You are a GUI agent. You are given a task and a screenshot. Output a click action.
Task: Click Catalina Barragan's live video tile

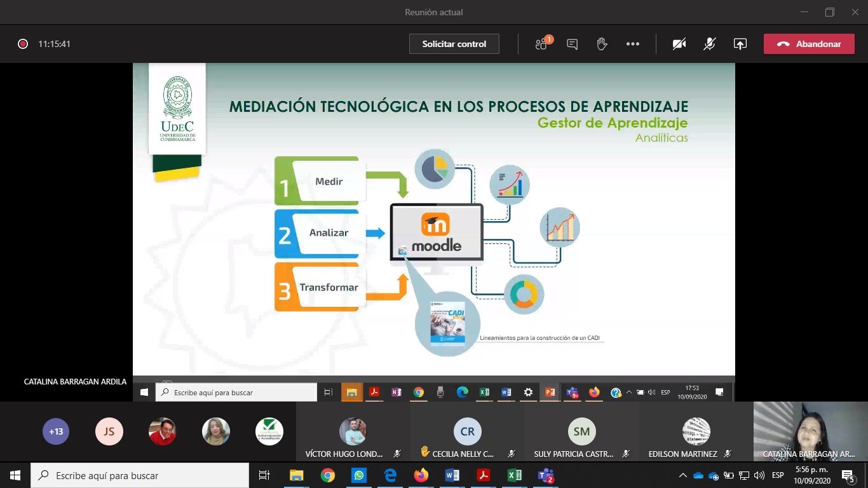pos(810,431)
